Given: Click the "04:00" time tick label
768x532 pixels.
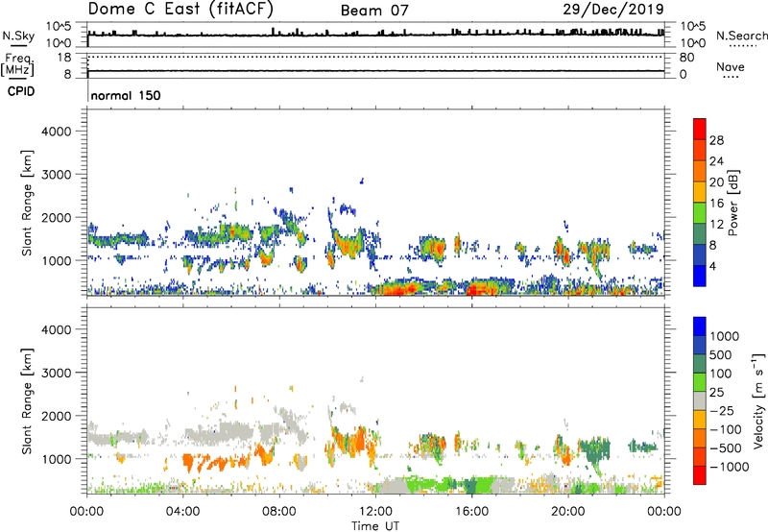Looking at the screenshot, I should (x=183, y=512).
